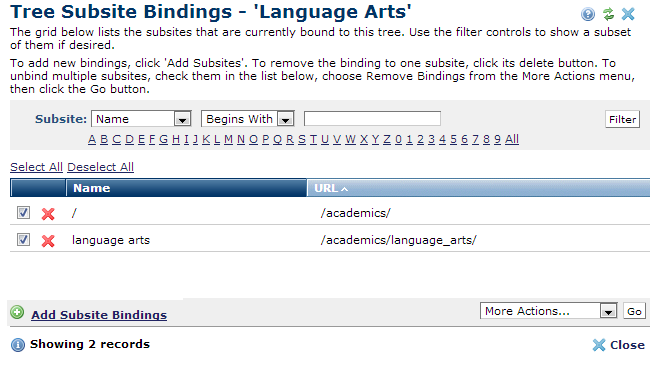The image size is (654, 369).
Task: Click the blue X icon next to Close
Action: click(599, 345)
